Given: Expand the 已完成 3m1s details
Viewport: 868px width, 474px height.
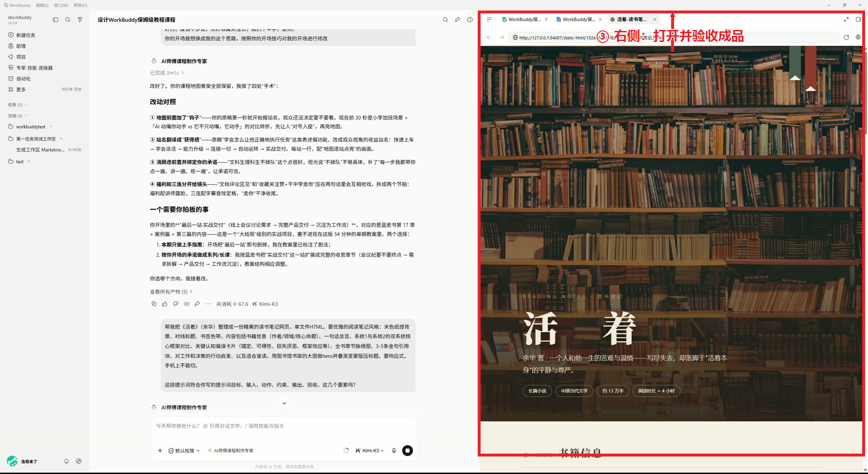Looking at the screenshot, I should (167, 73).
